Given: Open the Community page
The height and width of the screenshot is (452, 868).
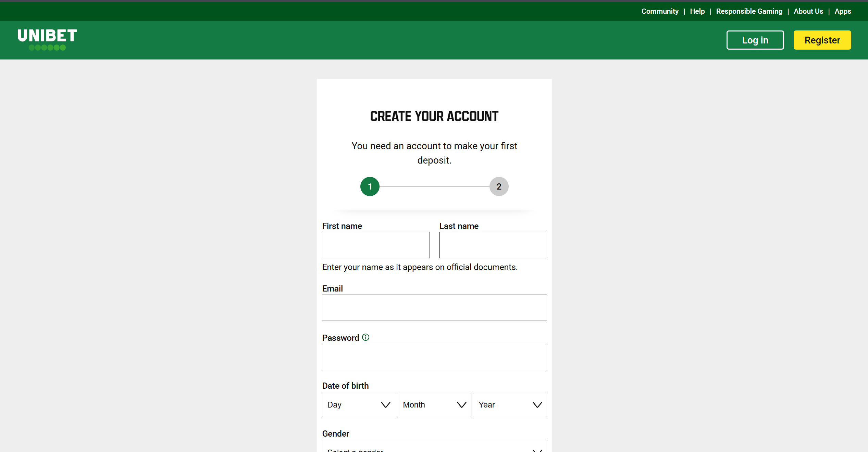Looking at the screenshot, I should [x=660, y=11].
